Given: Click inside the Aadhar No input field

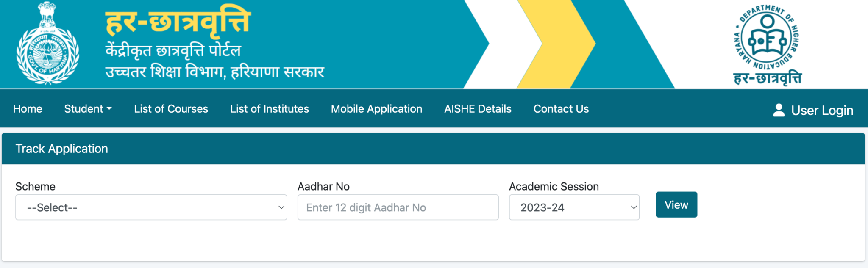Looking at the screenshot, I should click(x=398, y=207).
